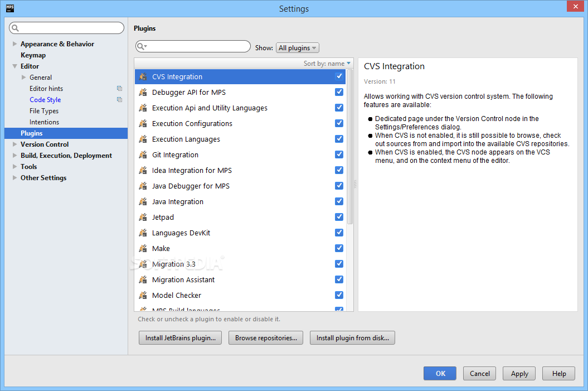
Task: Focus the settings tree search field
Action: 67,28
